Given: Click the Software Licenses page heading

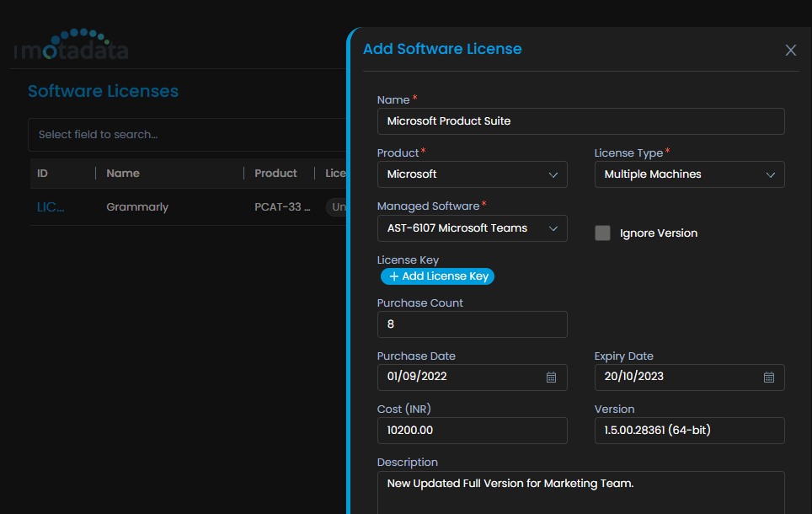Looking at the screenshot, I should click(x=103, y=91).
